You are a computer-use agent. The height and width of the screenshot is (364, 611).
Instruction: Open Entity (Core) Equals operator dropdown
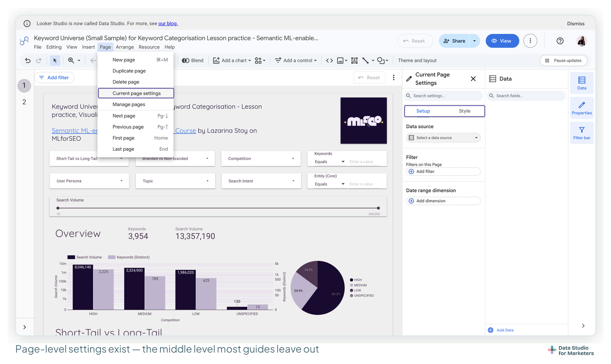click(330, 184)
